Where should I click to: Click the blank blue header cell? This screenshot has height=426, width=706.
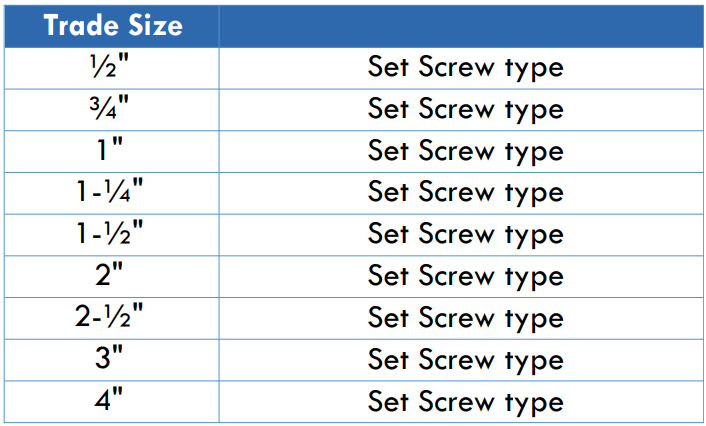(x=462, y=26)
